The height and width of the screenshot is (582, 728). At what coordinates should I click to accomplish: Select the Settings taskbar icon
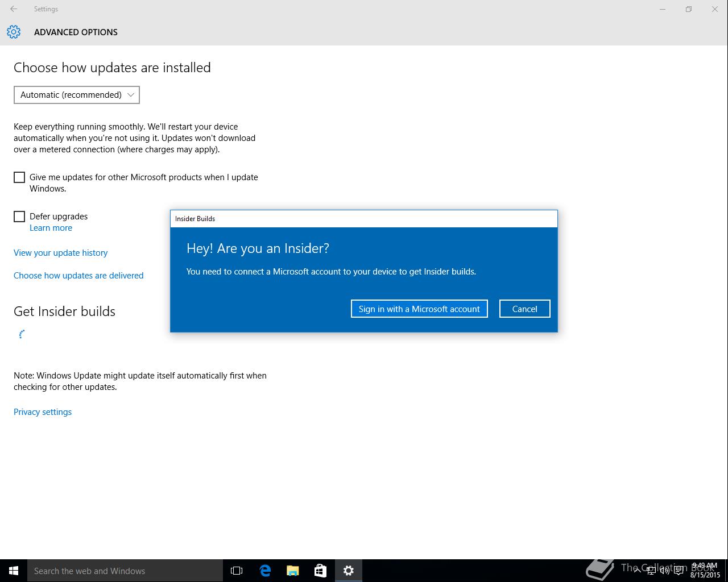coord(349,571)
